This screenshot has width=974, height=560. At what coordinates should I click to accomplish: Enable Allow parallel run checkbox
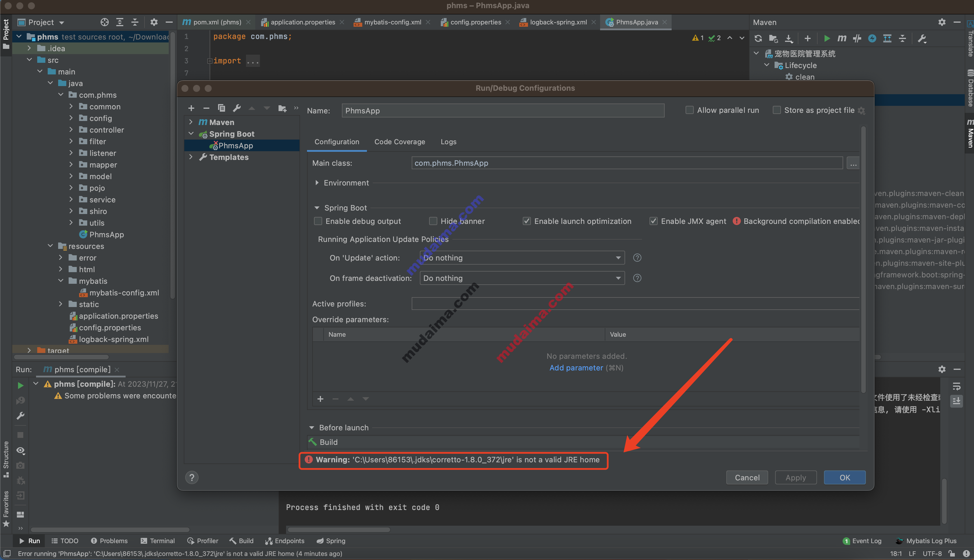click(x=689, y=110)
